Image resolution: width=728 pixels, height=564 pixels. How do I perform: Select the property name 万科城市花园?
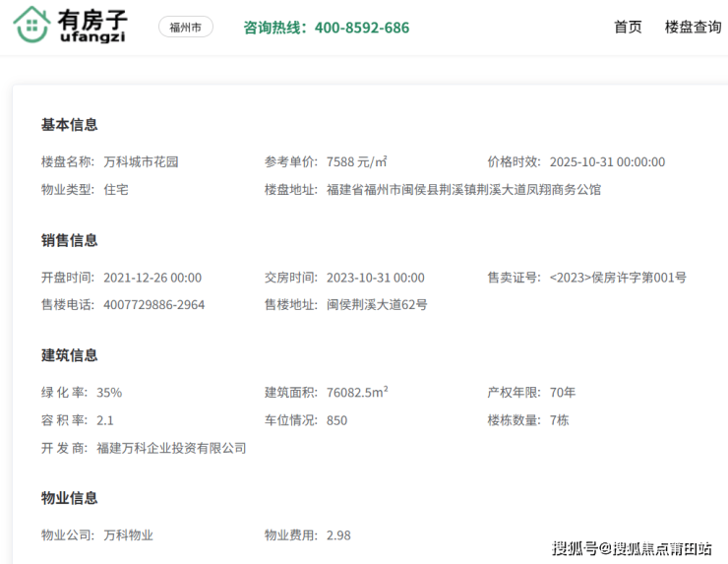pyautogui.click(x=141, y=162)
